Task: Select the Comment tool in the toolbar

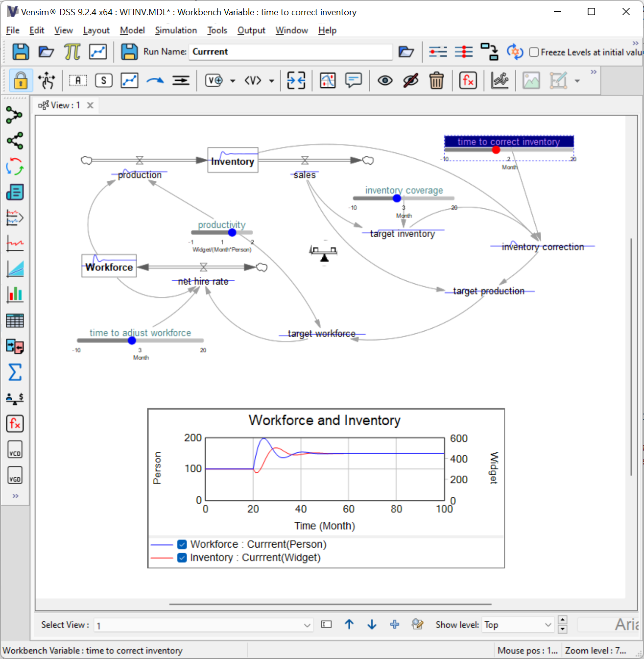Action: click(x=353, y=80)
